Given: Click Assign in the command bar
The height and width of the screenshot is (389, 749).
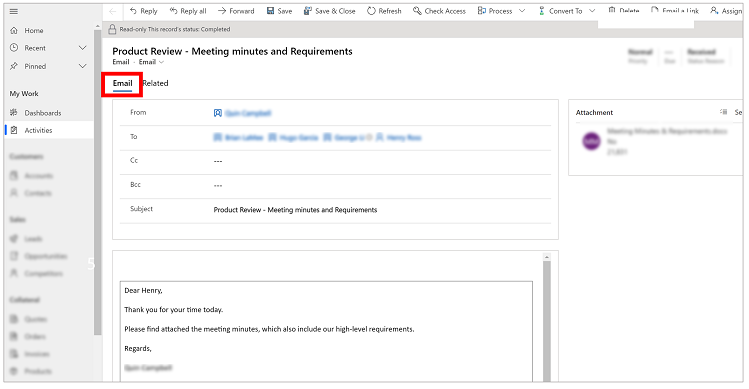Looking at the screenshot, I should pyautogui.click(x=726, y=11).
